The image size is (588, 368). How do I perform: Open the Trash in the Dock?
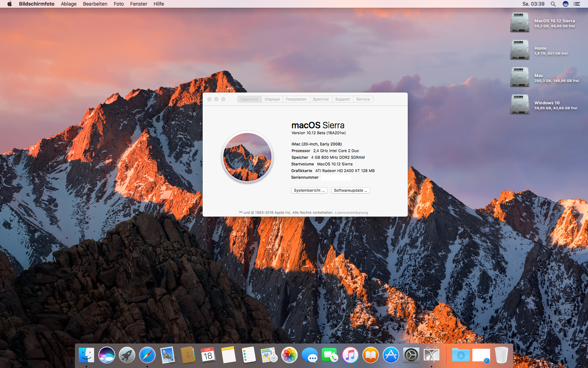click(x=501, y=355)
